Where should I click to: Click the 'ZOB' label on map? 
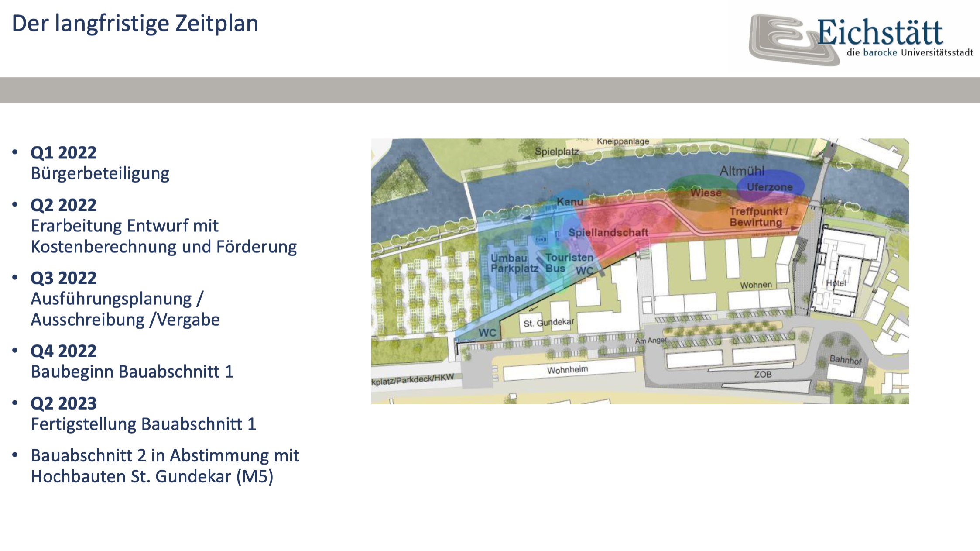click(x=763, y=374)
